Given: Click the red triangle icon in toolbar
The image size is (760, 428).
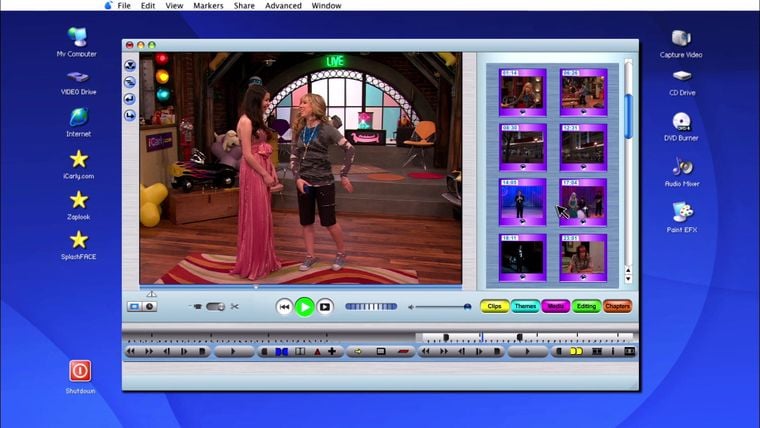Looking at the screenshot, I should point(317,351).
